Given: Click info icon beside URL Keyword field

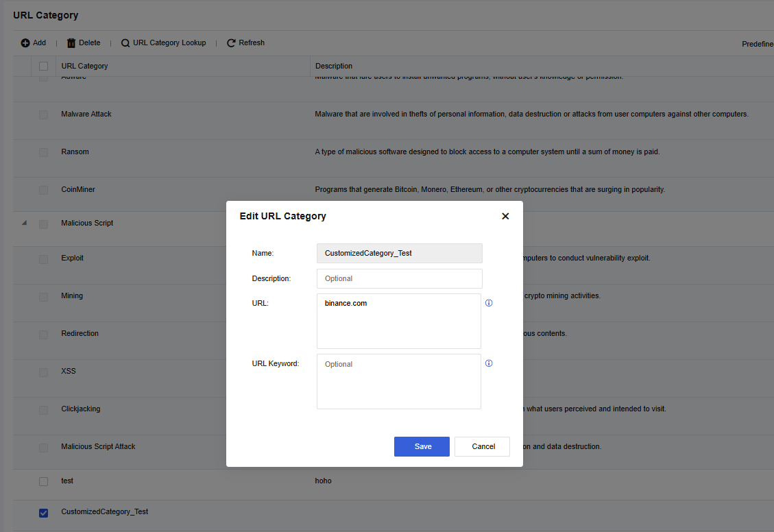Looking at the screenshot, I should click(489, 364).
